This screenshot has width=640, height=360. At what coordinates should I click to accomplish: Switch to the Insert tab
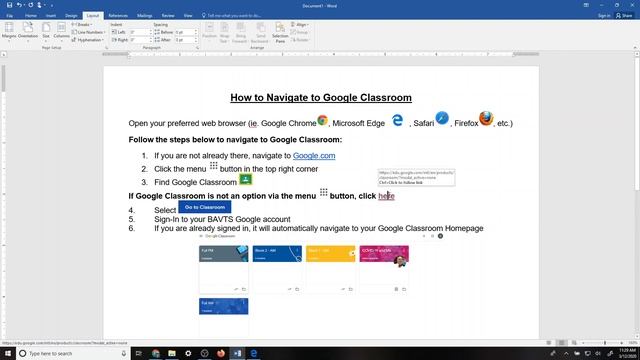(x=51, y=16)
